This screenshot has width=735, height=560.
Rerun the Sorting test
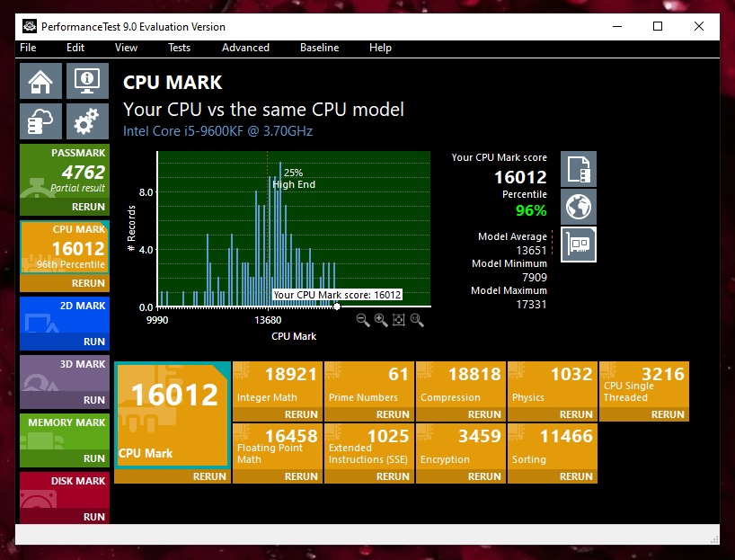pos(553,476)
